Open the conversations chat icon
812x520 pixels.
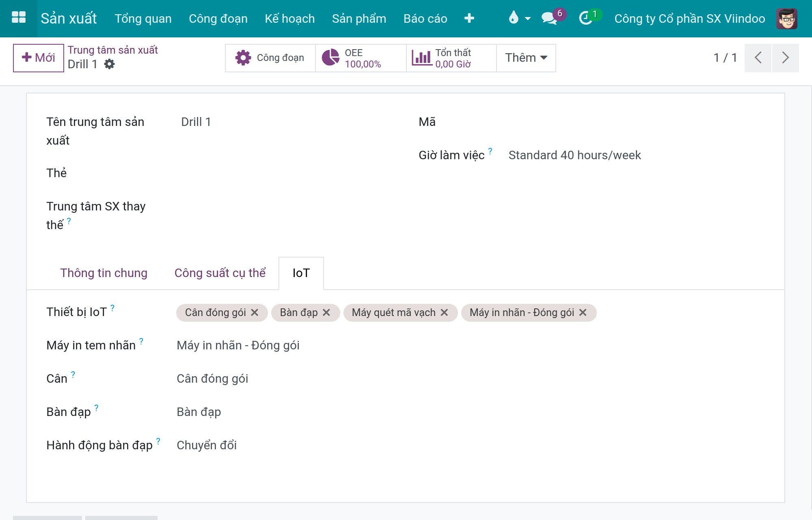pos(549,18)
